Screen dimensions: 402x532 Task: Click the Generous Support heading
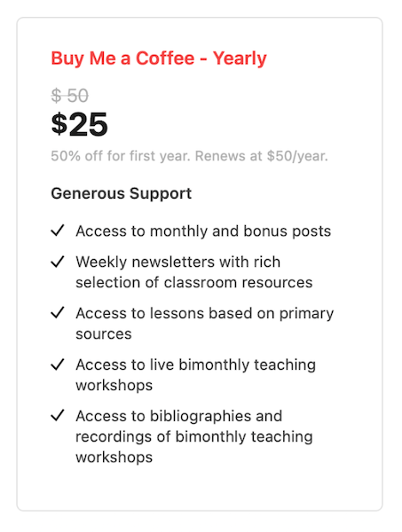[122, 193]
